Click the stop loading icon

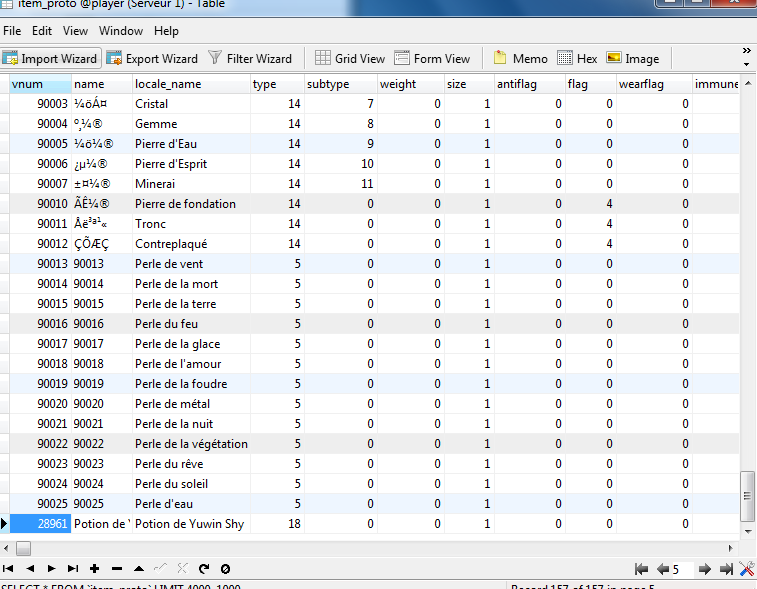click(225, 569)
